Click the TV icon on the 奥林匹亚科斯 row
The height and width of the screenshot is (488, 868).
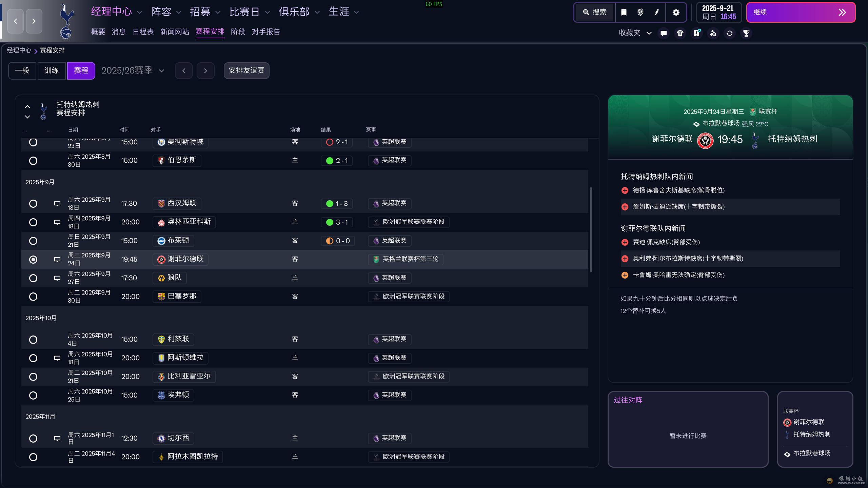pos(57,222)
